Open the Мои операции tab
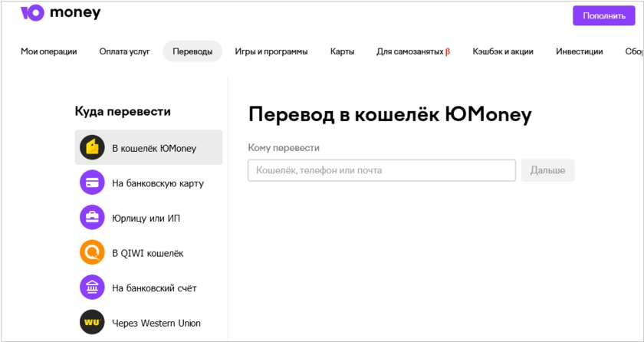Viewport: 644px width, 342px height. (49, 51)
